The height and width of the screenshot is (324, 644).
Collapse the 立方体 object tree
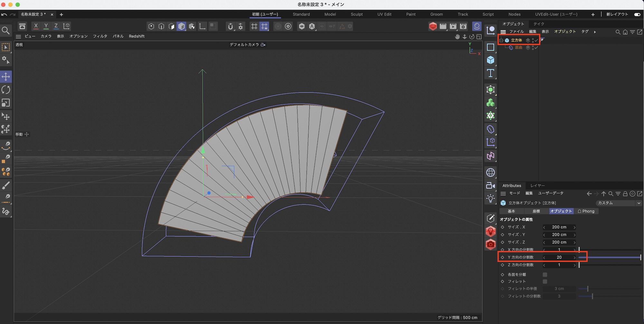point(501,40)
